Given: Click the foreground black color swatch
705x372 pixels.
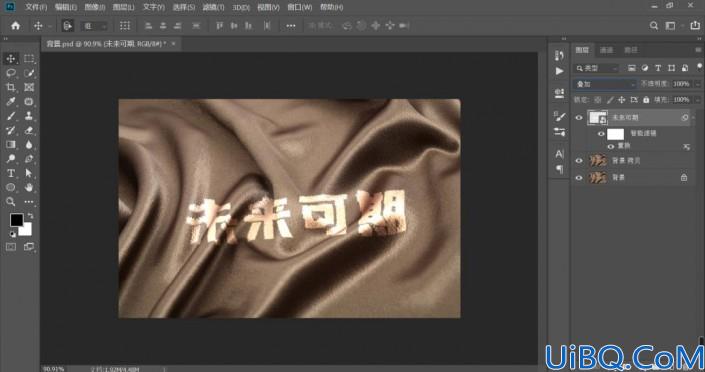Looking at the screenshot, I should click(x=17, y=220).
